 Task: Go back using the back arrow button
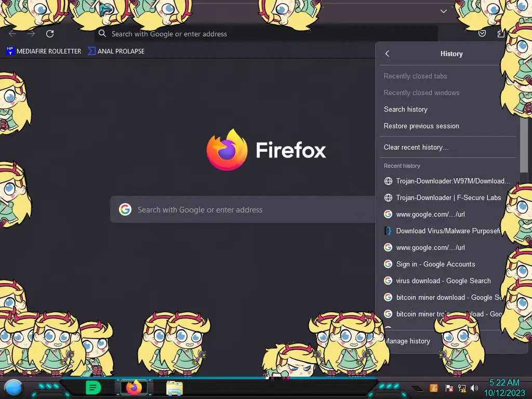(12, 34)
